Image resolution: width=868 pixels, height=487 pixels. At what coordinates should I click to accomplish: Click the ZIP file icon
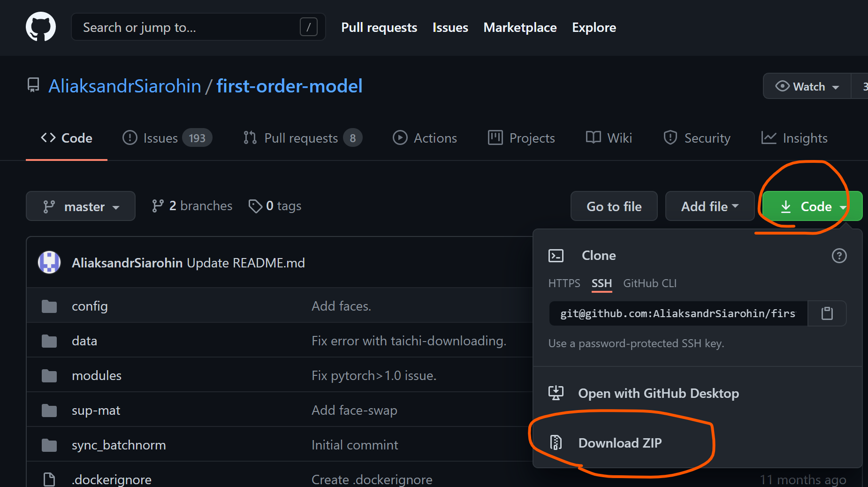tap(556, 442)
